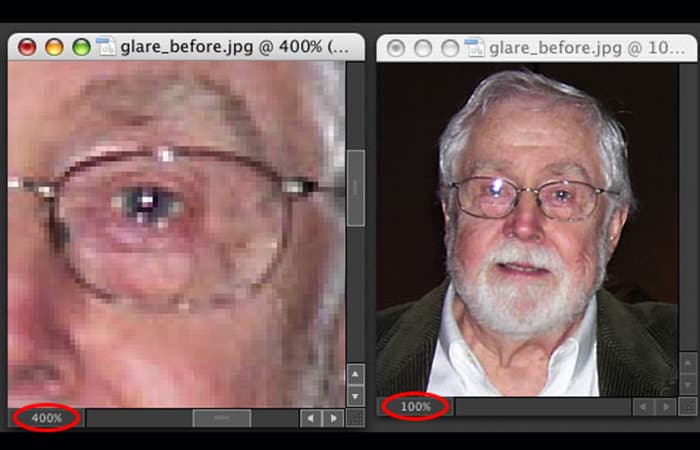
Task: Click the portrait image in 100% window
Action: [x=527, y=229]
